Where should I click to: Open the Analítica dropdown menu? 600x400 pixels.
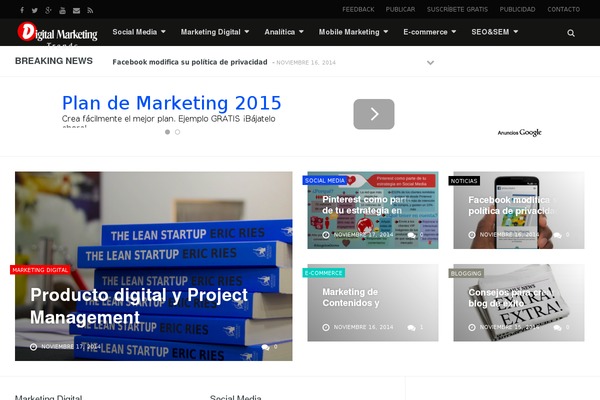pos(284,32)
